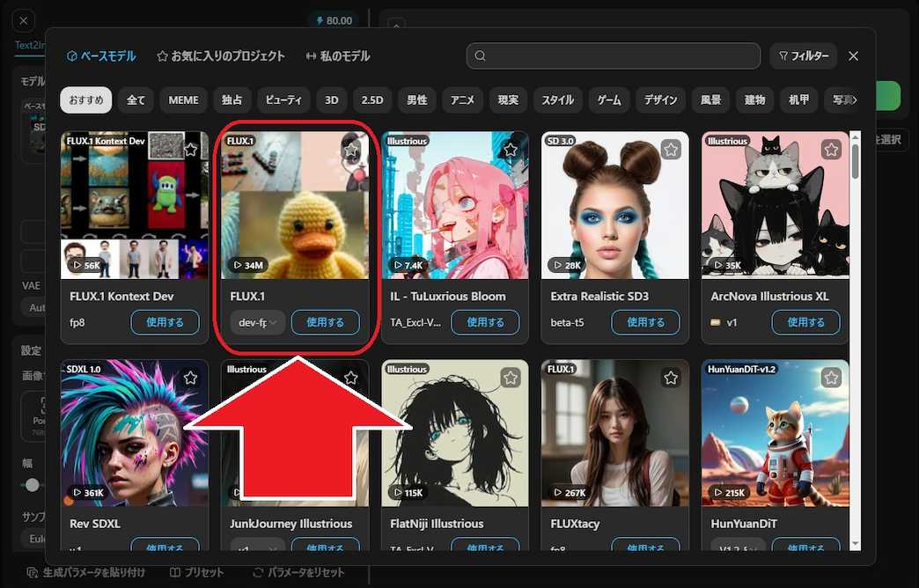Favorite the JunkJourney Illustrious star
Image resolution: width=919 pixels, height=588 pixels.
point(350,378)
